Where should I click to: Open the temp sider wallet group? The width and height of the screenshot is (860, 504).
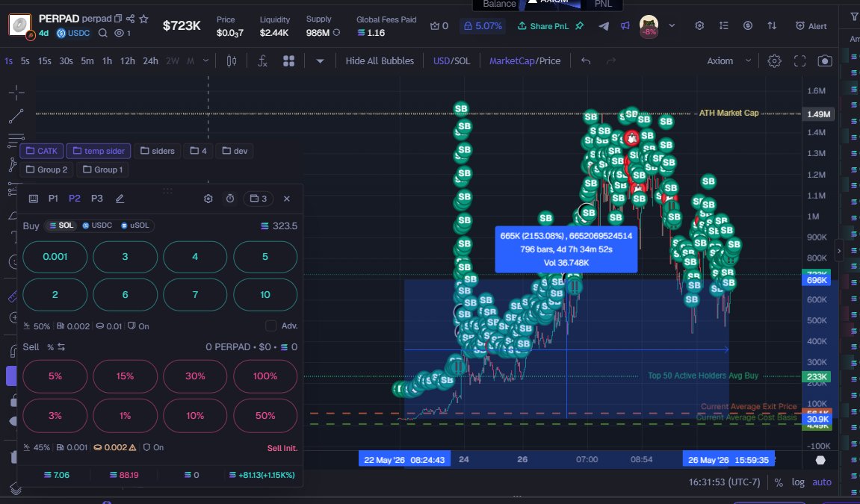point(99,151)
